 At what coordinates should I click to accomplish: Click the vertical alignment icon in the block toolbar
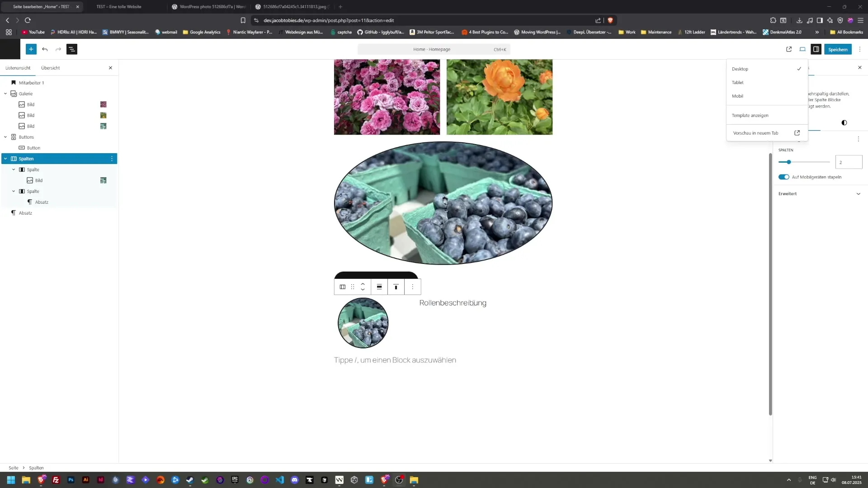pos(396,287)
